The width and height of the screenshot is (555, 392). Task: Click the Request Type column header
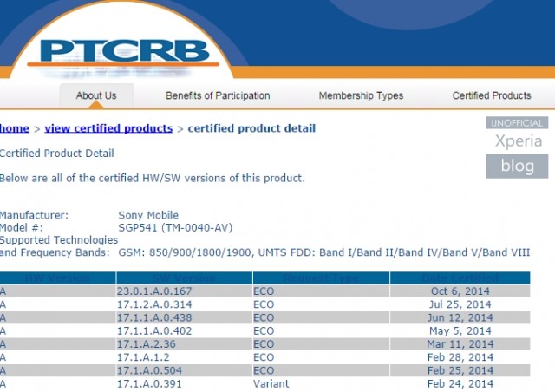coord(321,278)
